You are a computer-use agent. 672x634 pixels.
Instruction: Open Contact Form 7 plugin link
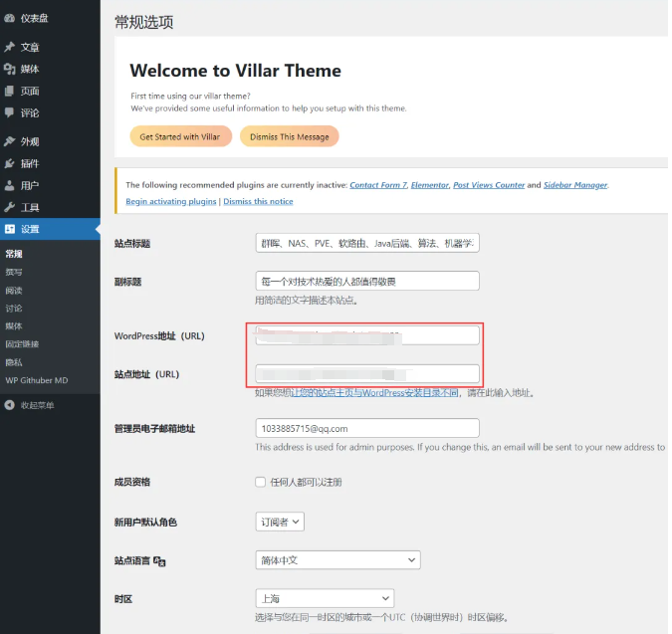click(x=378, y=185)
